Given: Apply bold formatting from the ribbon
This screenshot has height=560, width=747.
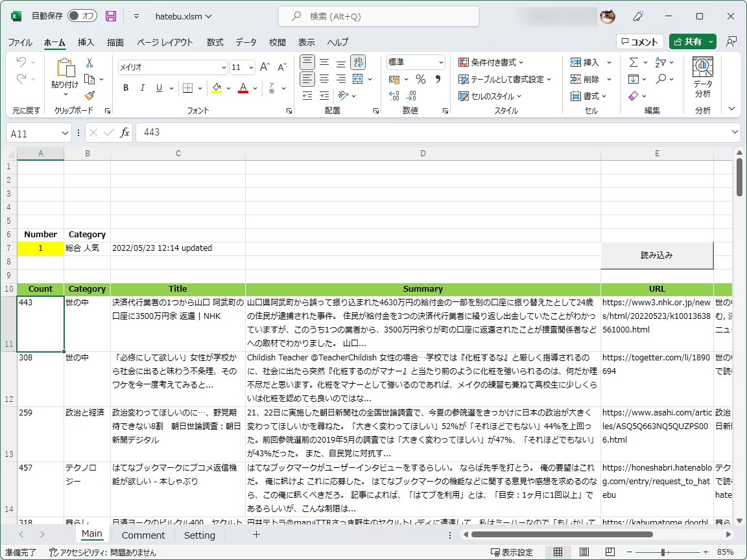Looking at the screenshot, I should pyautogui.click(x=125, y=87).
